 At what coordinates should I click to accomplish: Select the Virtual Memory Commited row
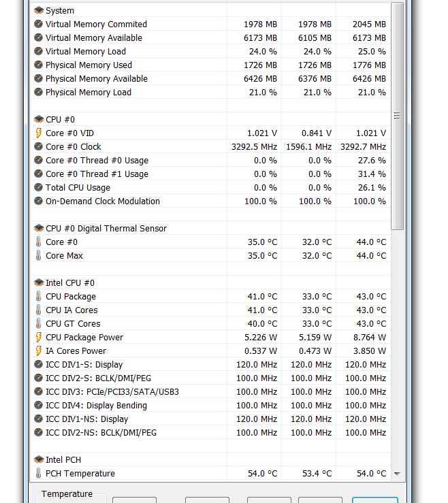click(210, 24)
